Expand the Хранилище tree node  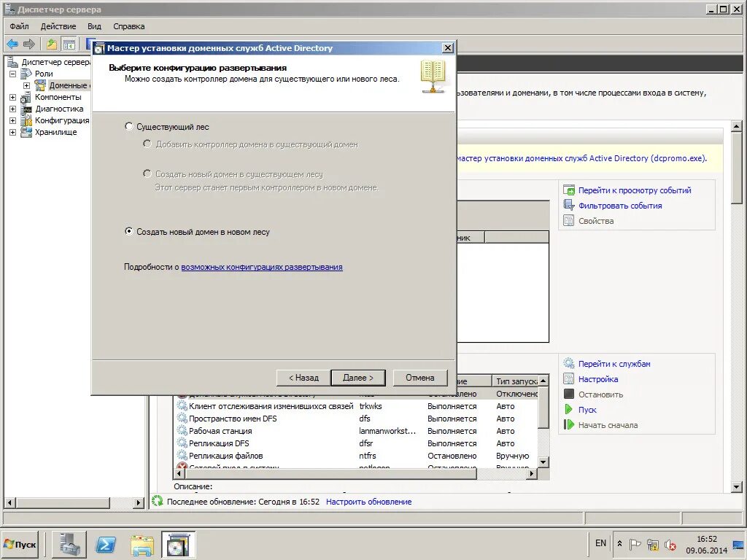pos(13,133)
